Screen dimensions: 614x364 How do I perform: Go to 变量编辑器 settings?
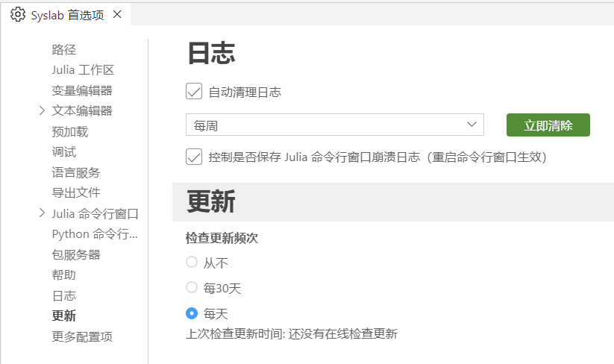click(82, 90)
